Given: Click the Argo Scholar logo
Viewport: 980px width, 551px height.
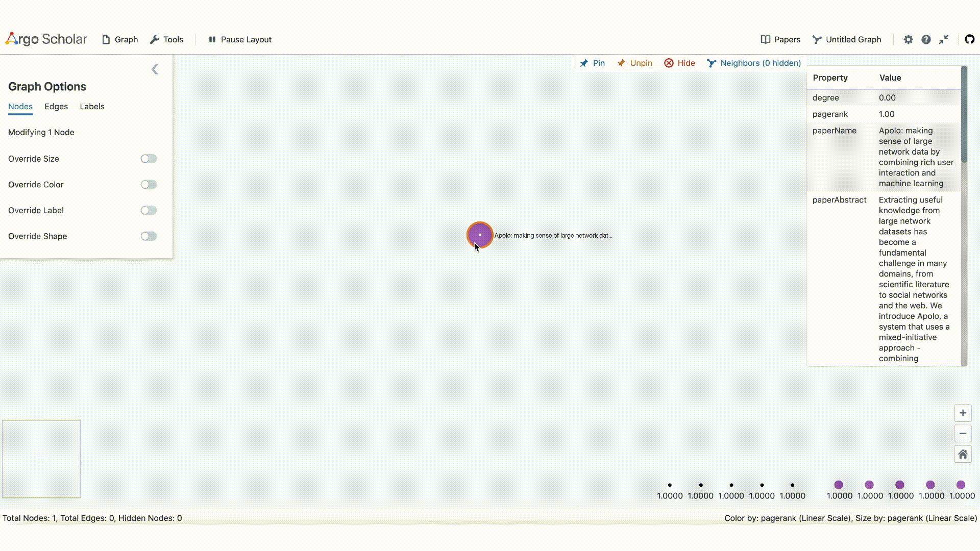Looking at the screenshot, I should [46, 39].
